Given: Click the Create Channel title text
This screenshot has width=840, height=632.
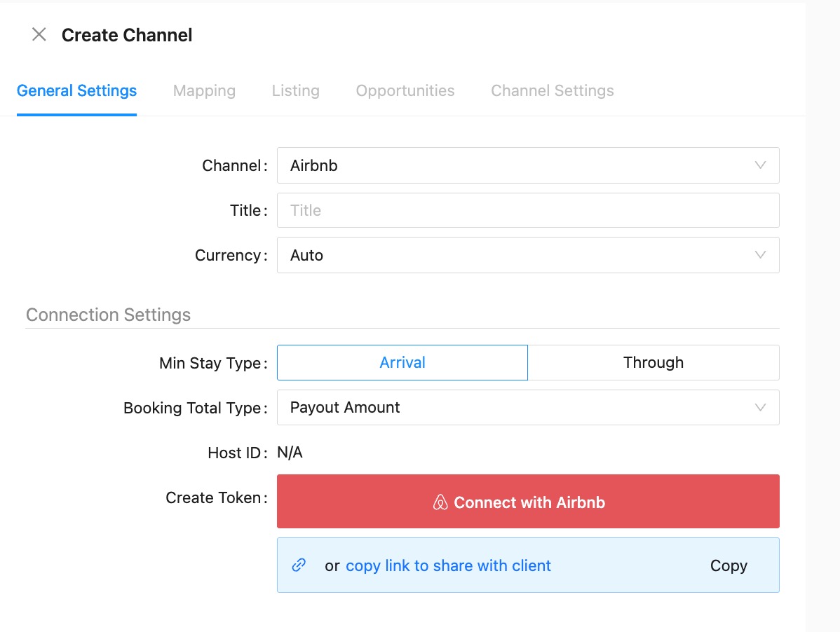Looking at the screenshot, I should [x=127, y=35].
